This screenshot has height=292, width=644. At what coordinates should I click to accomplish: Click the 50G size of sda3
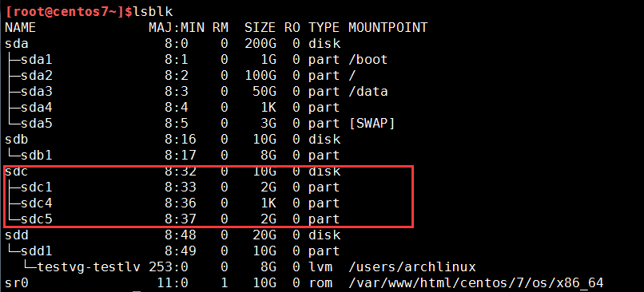pos(264,92)
